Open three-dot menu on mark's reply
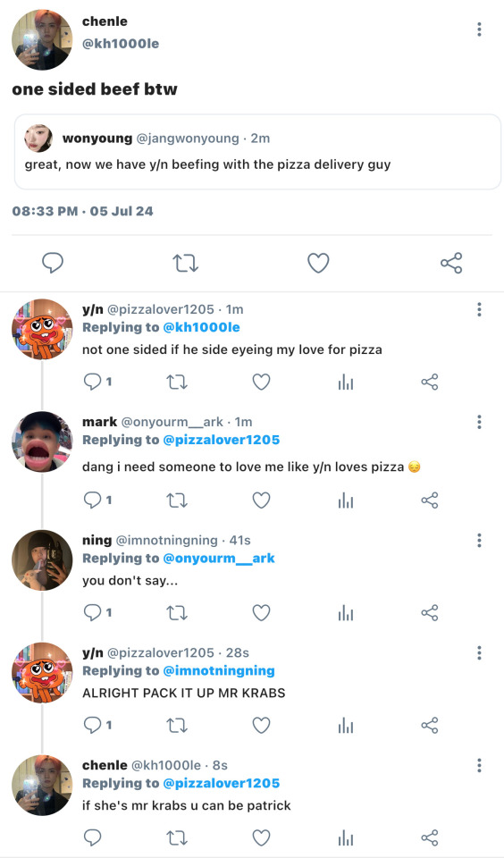The height and width of the screenshot is (858, 504). click(479, 422)
